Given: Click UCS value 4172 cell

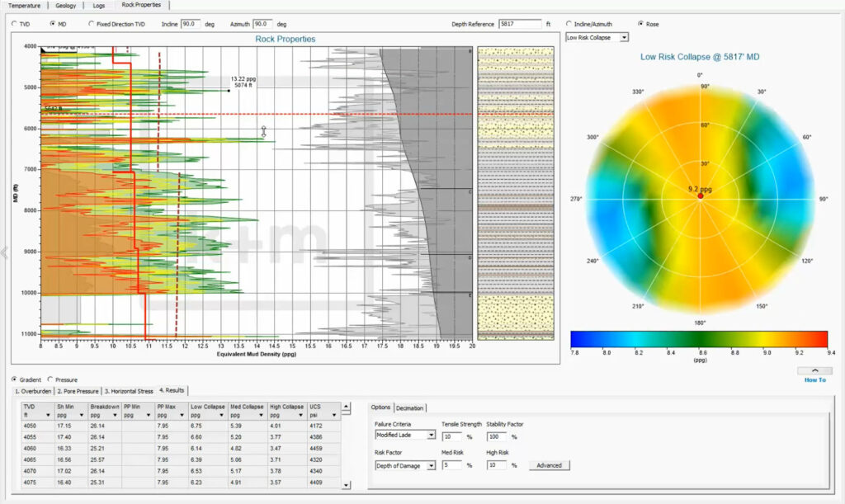Looking at the screenshot, I should click(x=323, y=426).
